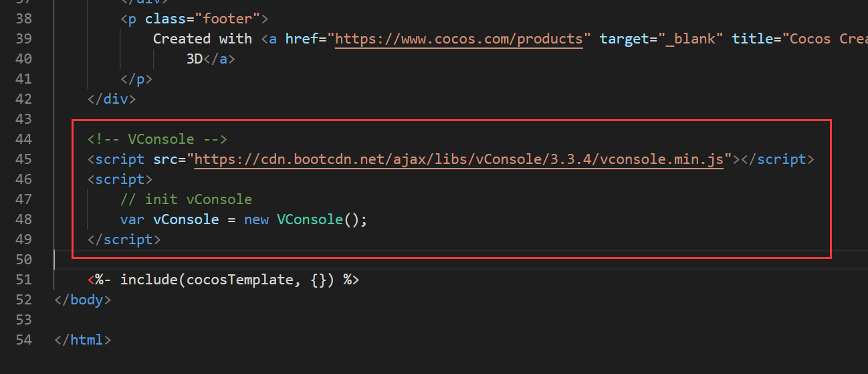Viewport: 868px width, 374px height.
Task: Click the closing script tag on line 49
Action: pyautogui.click(x=124, y=240)
